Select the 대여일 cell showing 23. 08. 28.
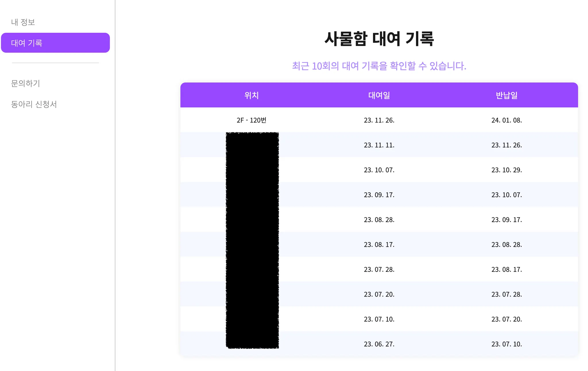This screenshot has height=371, width=588. coord(379,220)
